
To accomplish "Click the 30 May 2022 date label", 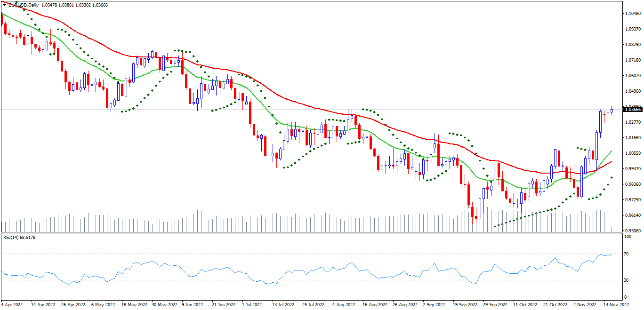I will pyautogui.click(x=164, y=305).
